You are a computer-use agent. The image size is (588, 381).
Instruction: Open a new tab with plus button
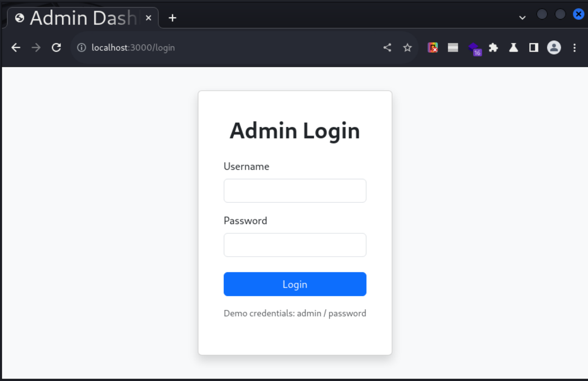[173, 18]
